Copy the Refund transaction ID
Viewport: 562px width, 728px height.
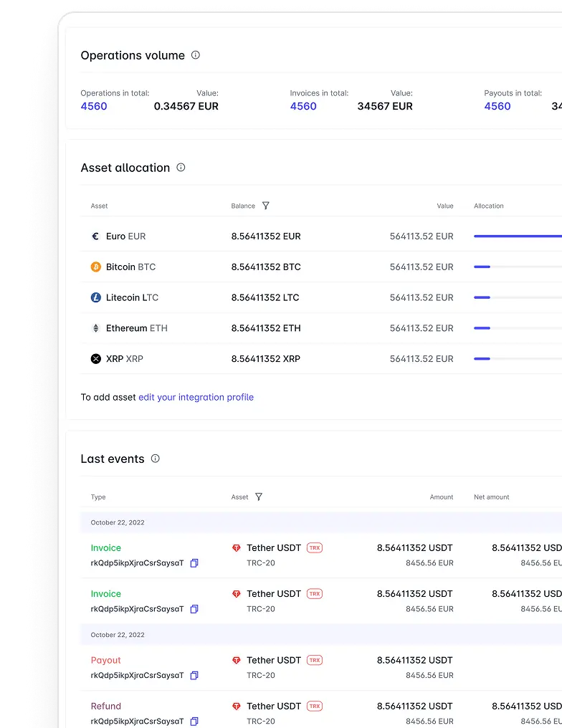[194, 721]
